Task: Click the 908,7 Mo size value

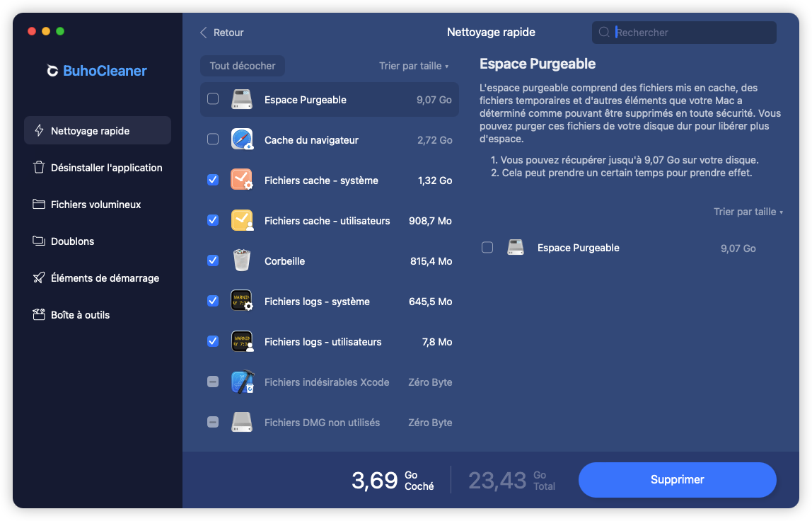Action: pos(430,221)
